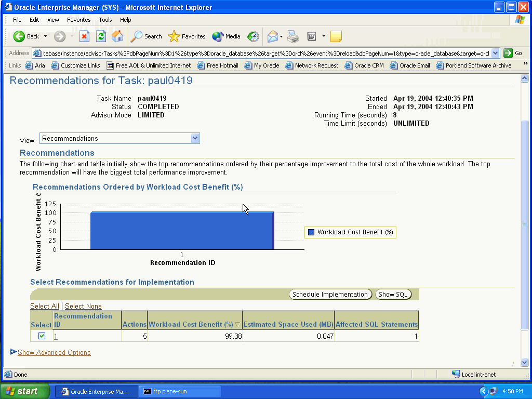
Task: Uncheck the Recommendation 1 select checkbox
Action: (42, 336)
